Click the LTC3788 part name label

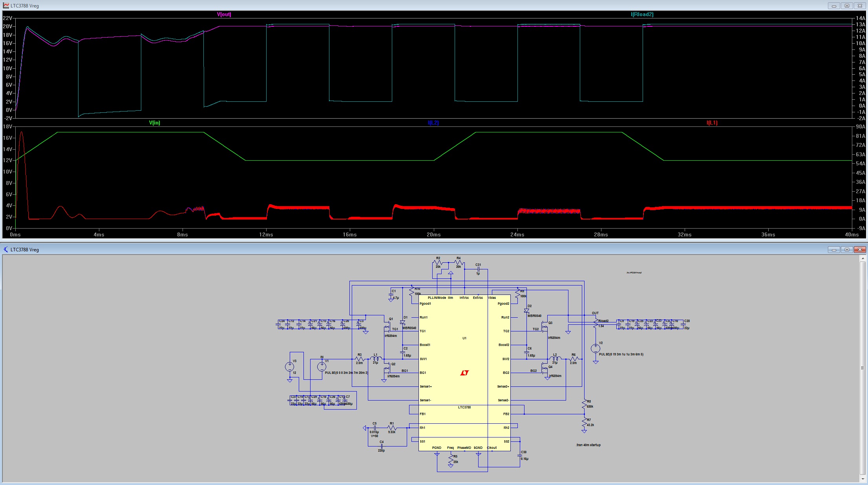tap(464, 407)
